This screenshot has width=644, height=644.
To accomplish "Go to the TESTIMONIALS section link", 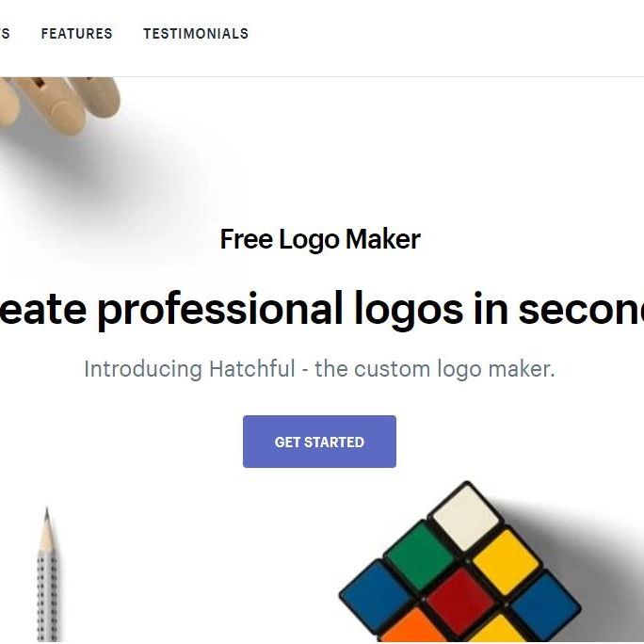I will (196, 33).
